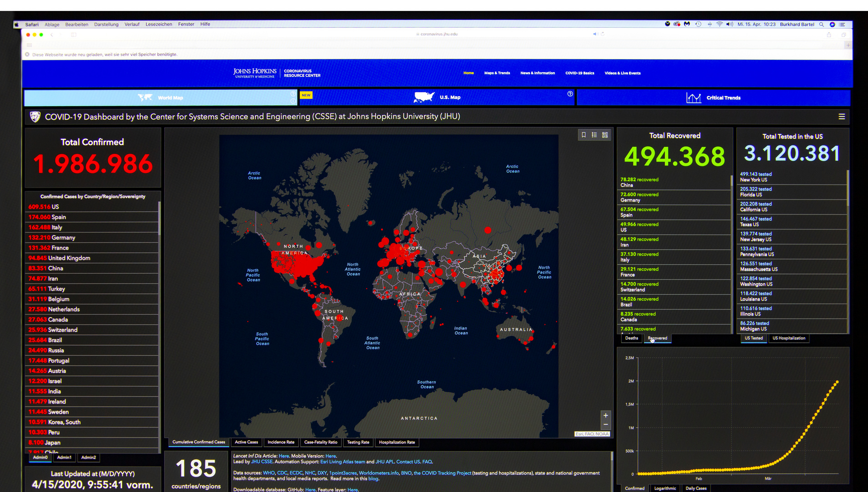
Task: Open the Wi-Fi status menu
Action: coord(719,25)
